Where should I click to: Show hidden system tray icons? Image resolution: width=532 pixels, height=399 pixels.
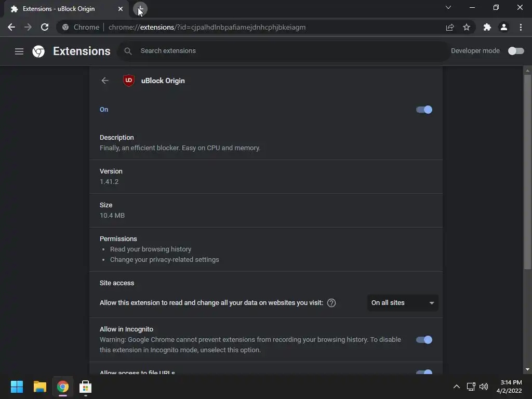tap(457, 387)
